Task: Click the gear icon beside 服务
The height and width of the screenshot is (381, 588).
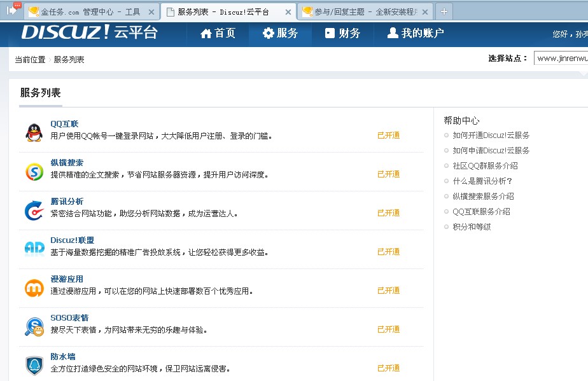Action: 268,33
